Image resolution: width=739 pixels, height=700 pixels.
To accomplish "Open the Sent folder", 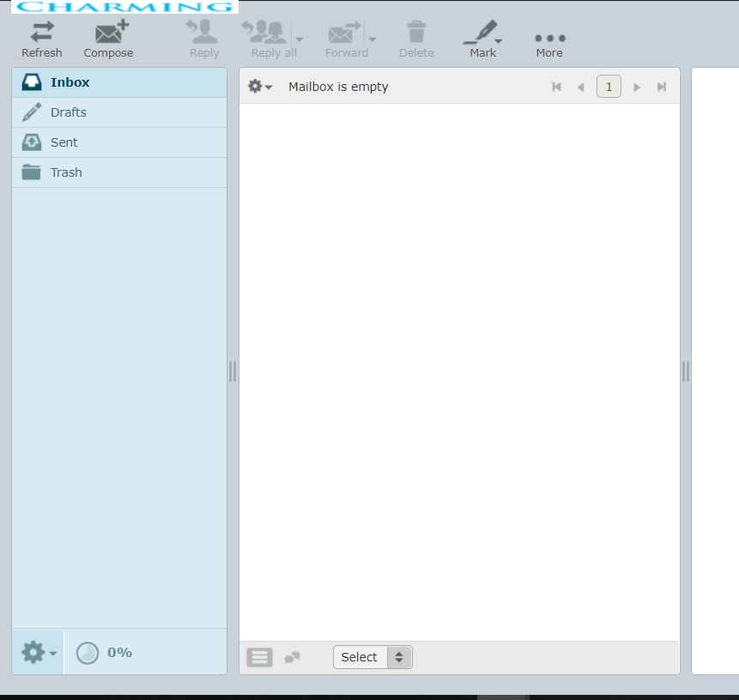I will point(119,142).
